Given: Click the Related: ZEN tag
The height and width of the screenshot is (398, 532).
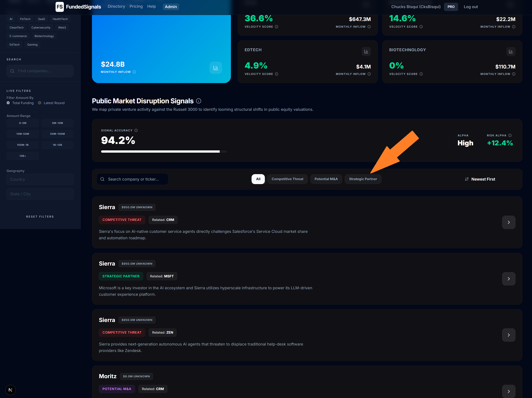Looking at the screenshot, I should (162, 333).
